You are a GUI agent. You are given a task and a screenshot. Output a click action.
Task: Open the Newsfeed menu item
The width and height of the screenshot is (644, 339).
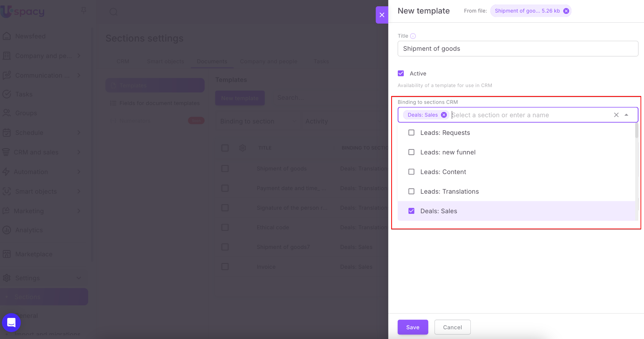coord(30,36)
